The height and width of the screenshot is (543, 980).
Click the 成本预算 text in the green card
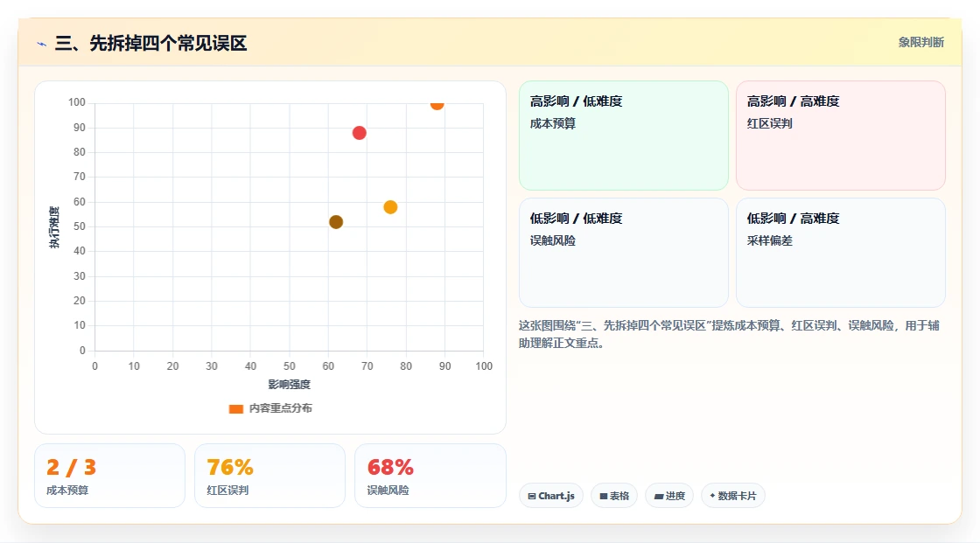(x=553, y=123)
